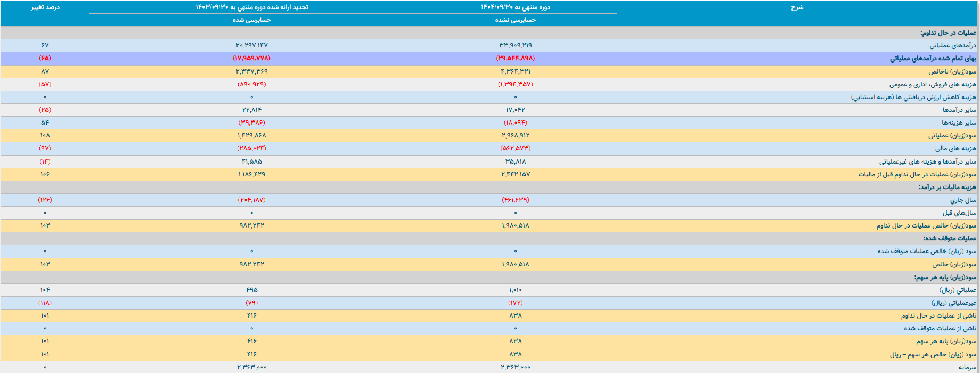Select the درآمدهاي عملياتي row label

(953, 46)
